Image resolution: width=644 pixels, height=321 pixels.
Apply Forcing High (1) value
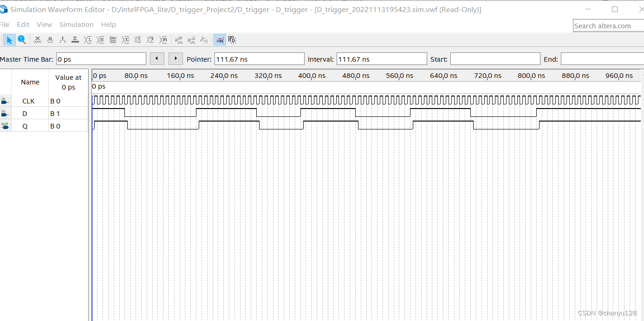tap(63, 40)
